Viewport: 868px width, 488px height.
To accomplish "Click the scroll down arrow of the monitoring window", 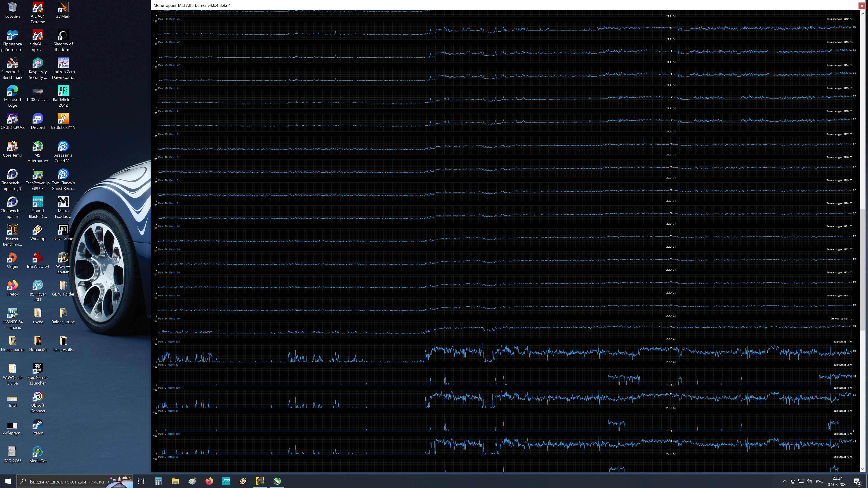I will [863, 469].
